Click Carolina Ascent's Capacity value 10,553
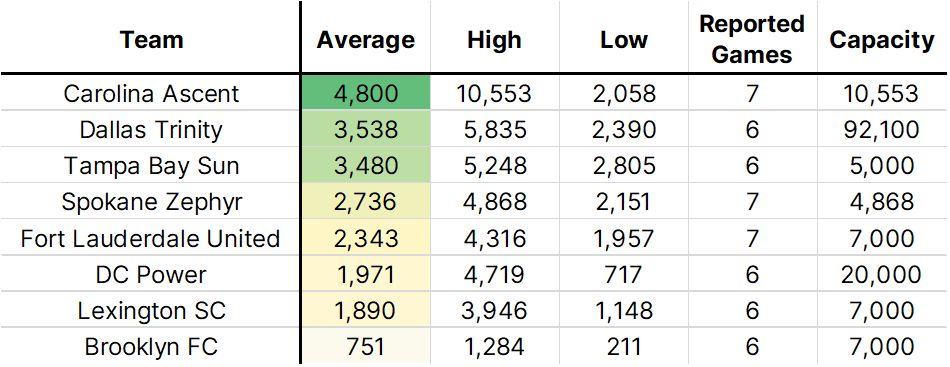This screenshot has height=367, width=950. pyautogui.click(x=882, y=94)
